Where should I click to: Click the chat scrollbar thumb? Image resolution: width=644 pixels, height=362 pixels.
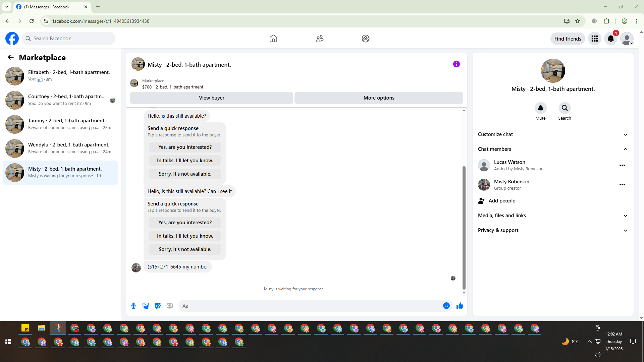464,228
